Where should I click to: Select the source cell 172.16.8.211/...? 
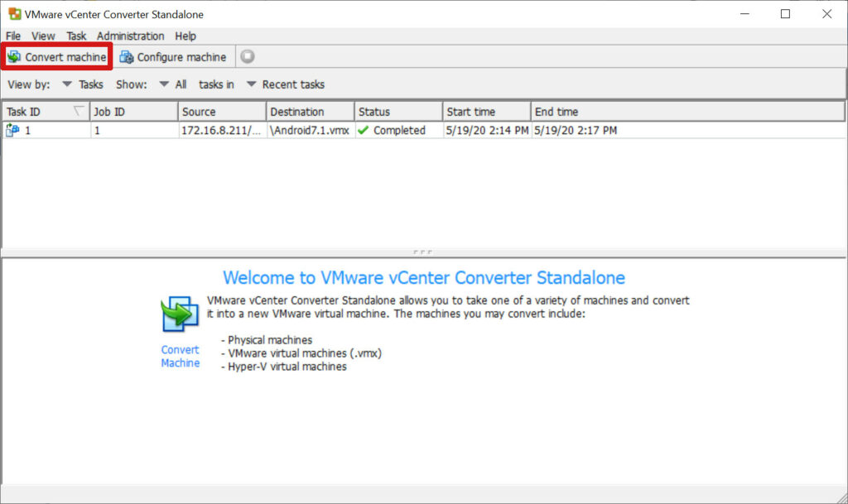[221, 130]
